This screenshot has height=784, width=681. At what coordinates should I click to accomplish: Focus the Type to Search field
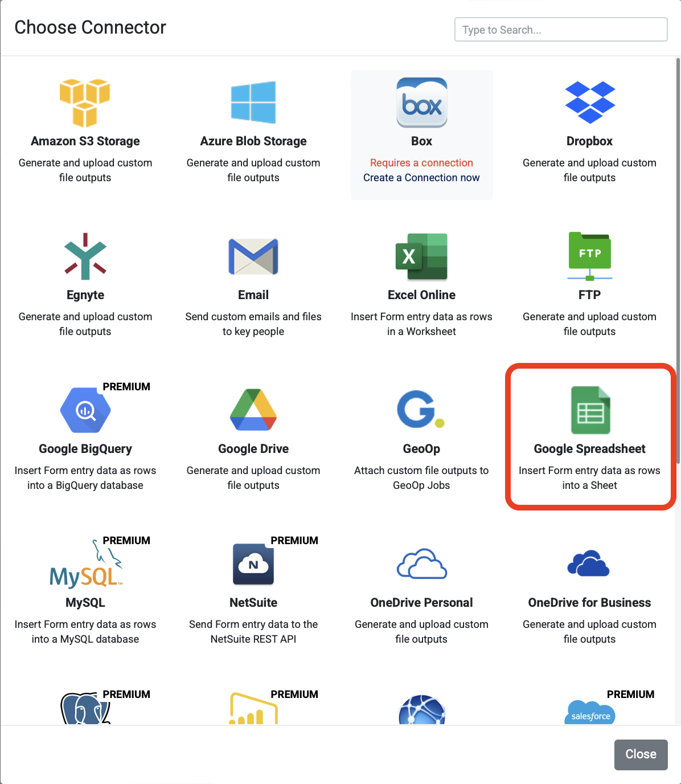(x=561, y=30)
